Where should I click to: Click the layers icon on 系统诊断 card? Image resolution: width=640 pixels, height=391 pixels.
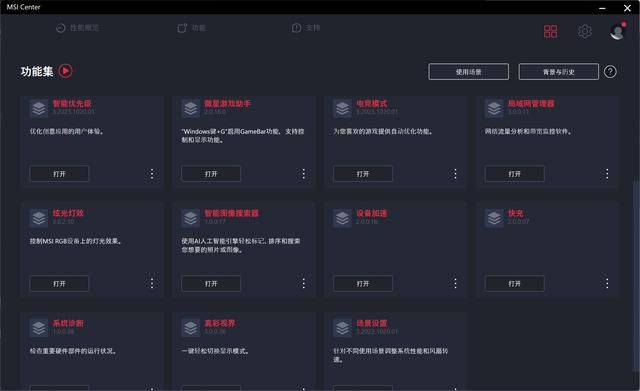(x=39, y=328)
